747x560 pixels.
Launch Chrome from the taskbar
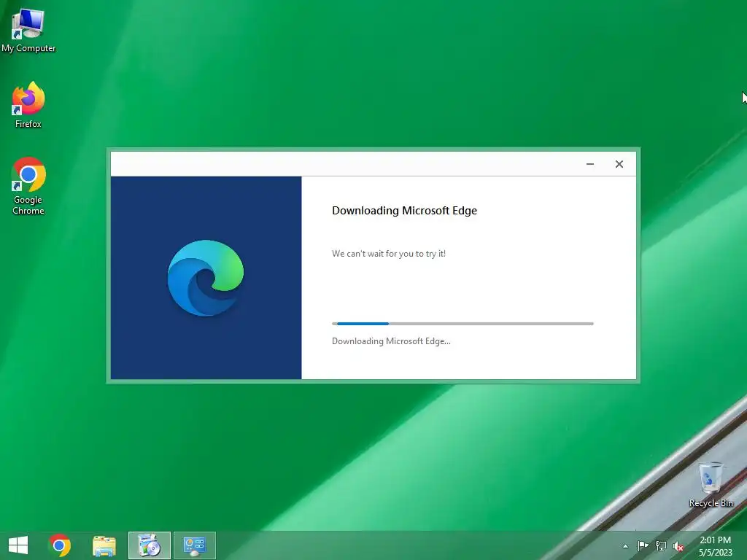point(60,545)
